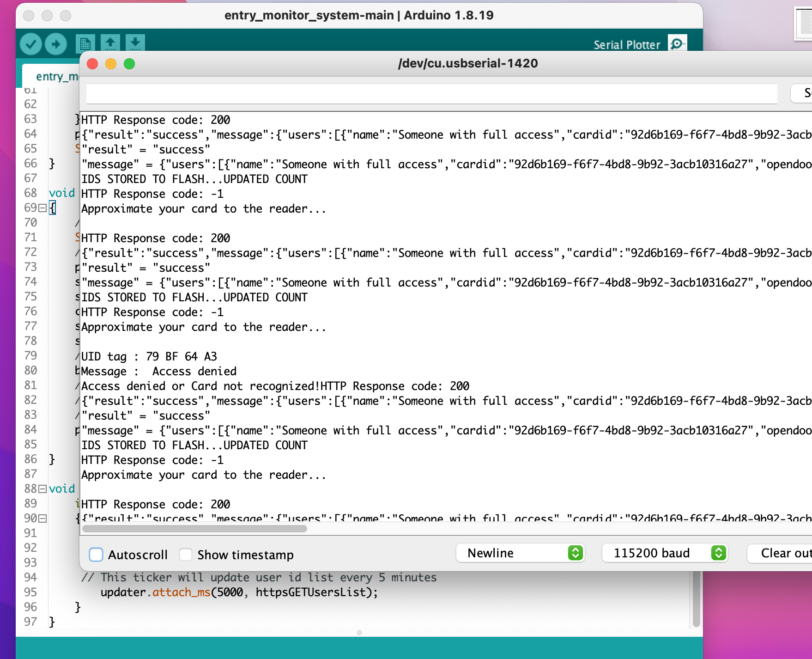The image size is (812, 659).
Task: Click the serial monitor horizontal scrollbar
Action: tap(194, 528)
